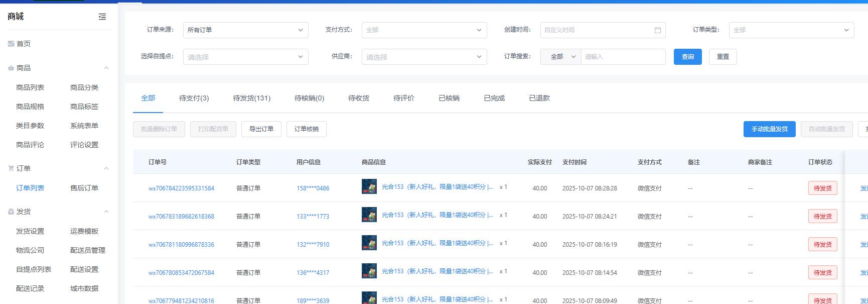
Task: Click the blue 查询 button
Action: click(687, 57)
